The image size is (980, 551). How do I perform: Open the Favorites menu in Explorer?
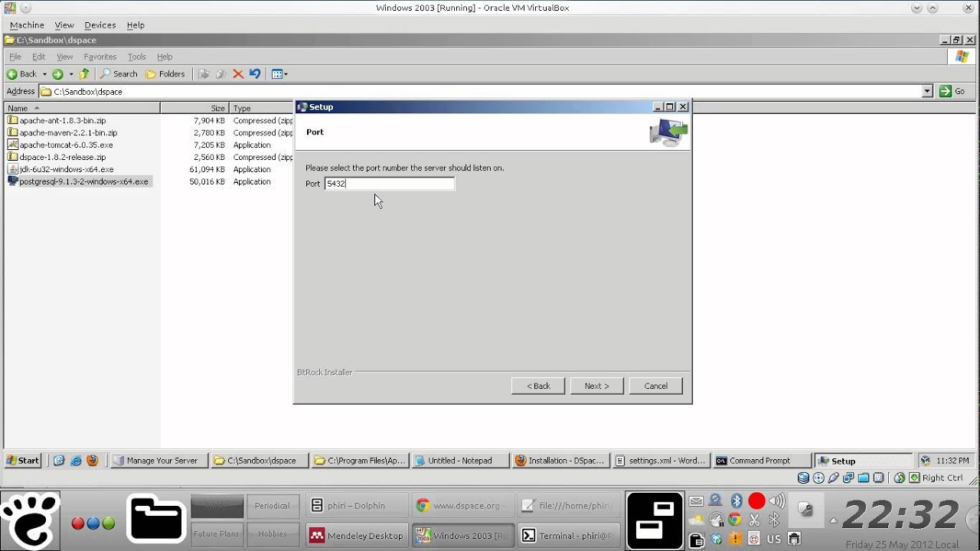click(x=100, y=57)
